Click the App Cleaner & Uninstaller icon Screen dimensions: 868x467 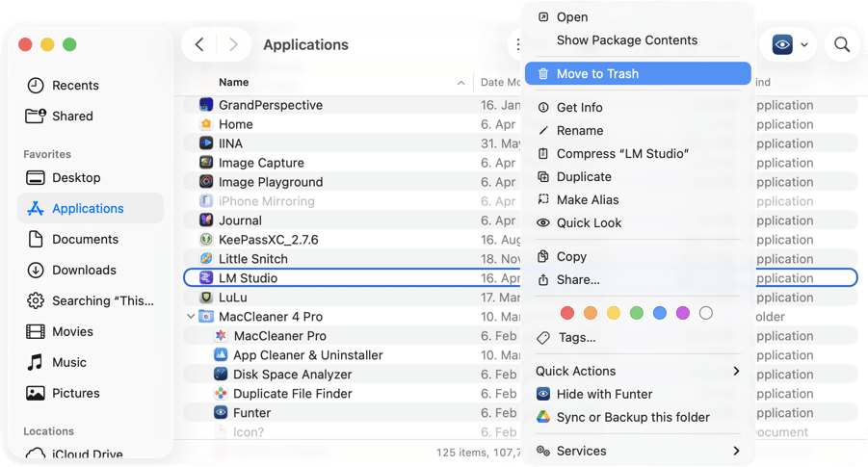[x=221, y=354]
